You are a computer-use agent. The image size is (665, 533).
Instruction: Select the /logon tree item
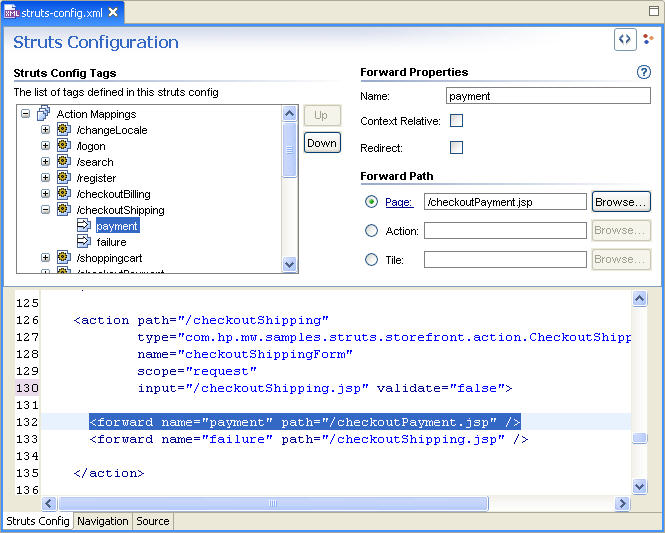tap(91, 146)
